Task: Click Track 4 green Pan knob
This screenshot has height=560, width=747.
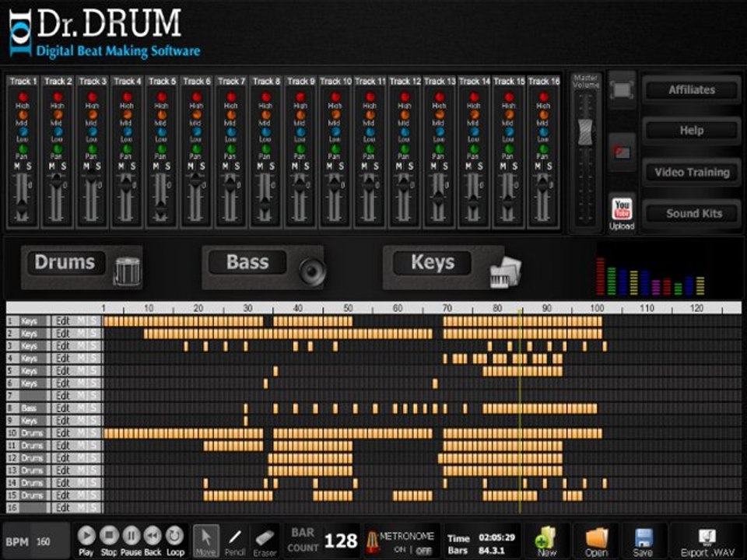Action: pos(127,149)
